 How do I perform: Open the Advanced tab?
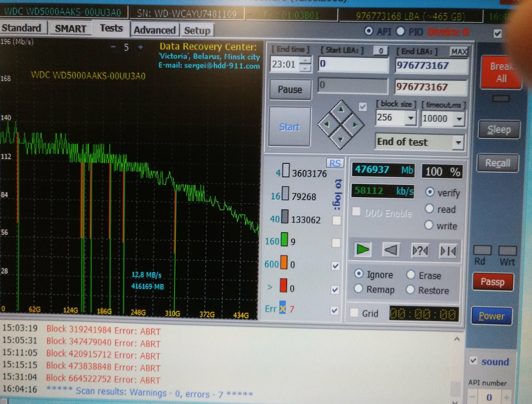click(155, 30)
